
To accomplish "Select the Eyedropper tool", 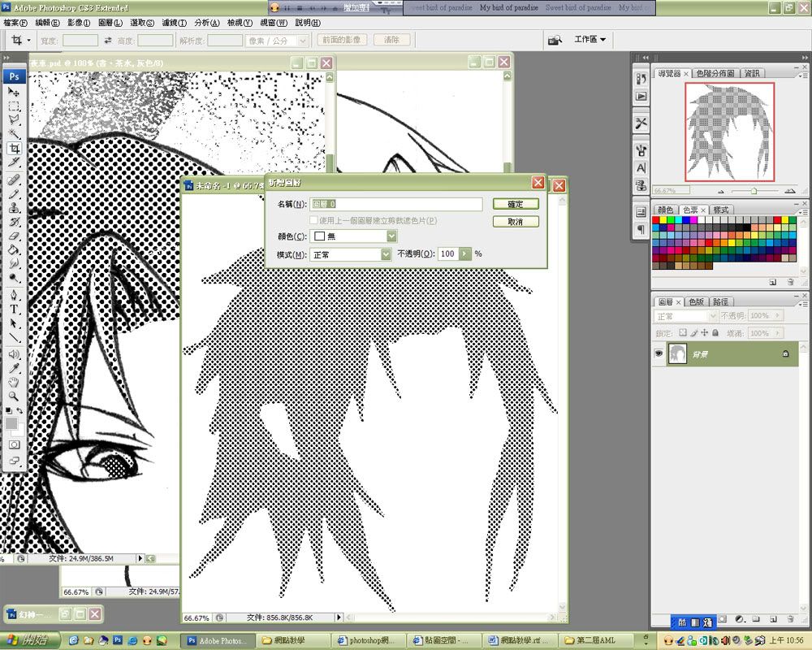I will click(x=14, y=369).
